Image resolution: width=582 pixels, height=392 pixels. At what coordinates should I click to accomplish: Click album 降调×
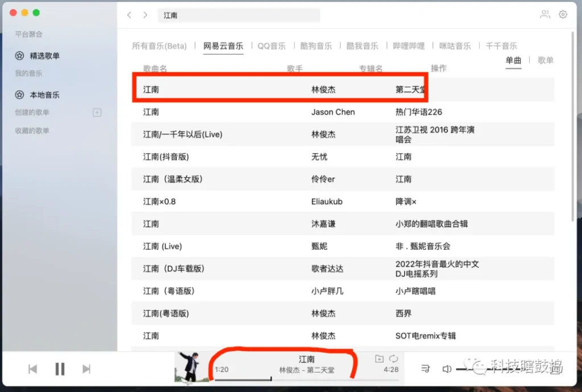click(406, 202)
